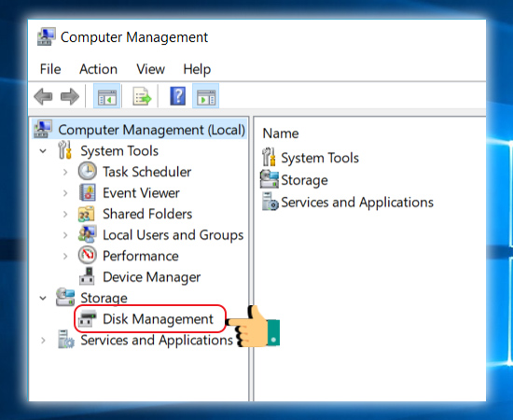Select Disk Management in the tree
This screenshot has width=513, height=420.
pyautogui.click(x=158, y=319)
